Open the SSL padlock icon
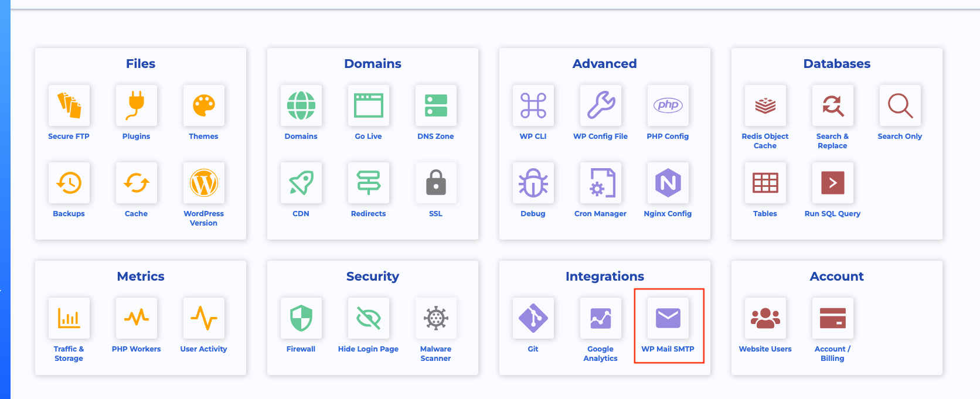980x399 pixels. 436,183
